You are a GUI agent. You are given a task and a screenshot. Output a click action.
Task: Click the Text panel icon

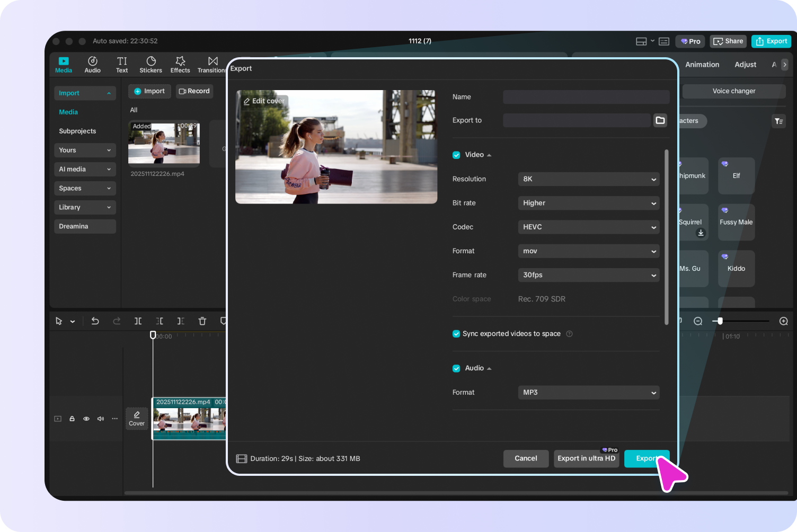tap(121, 64)
